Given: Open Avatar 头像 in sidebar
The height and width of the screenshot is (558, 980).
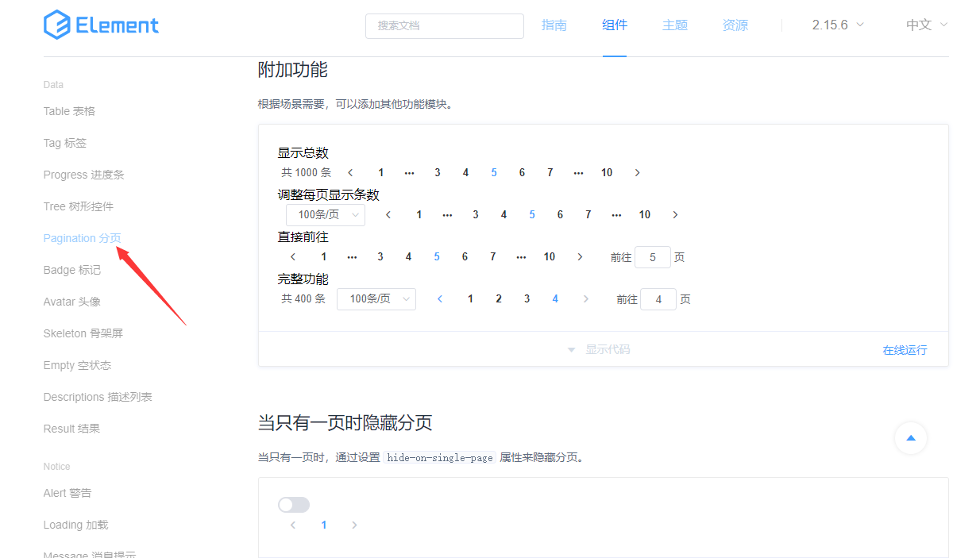Looking at the screenshot, I should (72, 302).
